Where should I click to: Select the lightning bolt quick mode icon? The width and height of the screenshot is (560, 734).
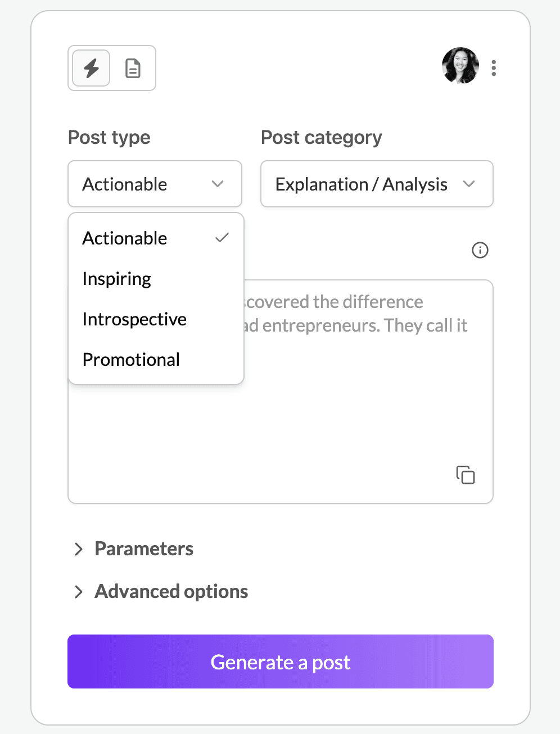point(91,68)
